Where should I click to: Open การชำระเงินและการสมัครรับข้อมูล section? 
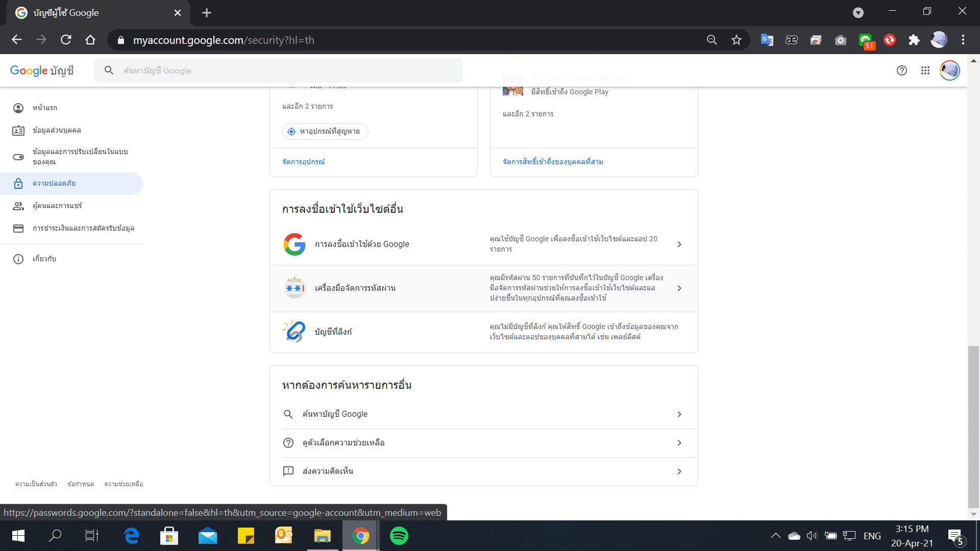click(x=71, y=228)
